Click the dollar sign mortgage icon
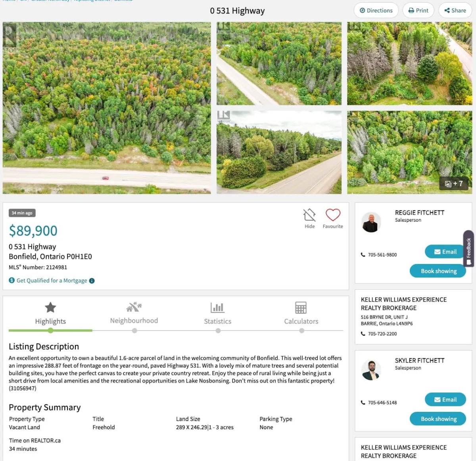The width and height of the screenshot is (476, 461). point(12,280)
